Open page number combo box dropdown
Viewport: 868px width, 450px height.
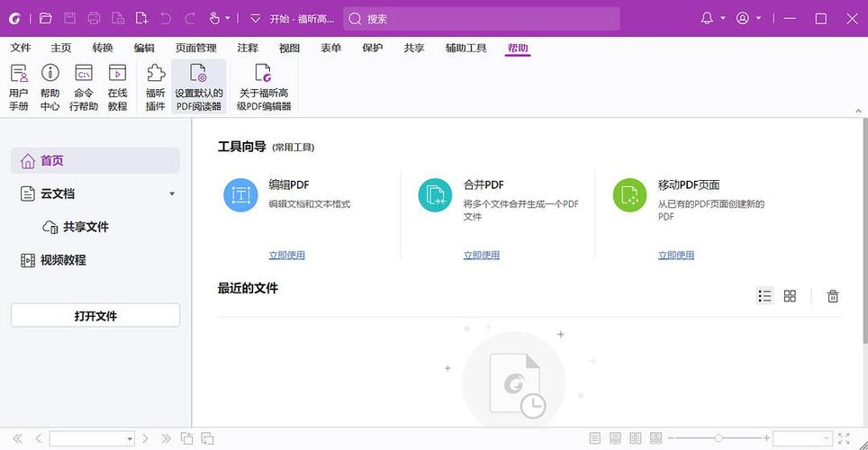tap(130, 439)
